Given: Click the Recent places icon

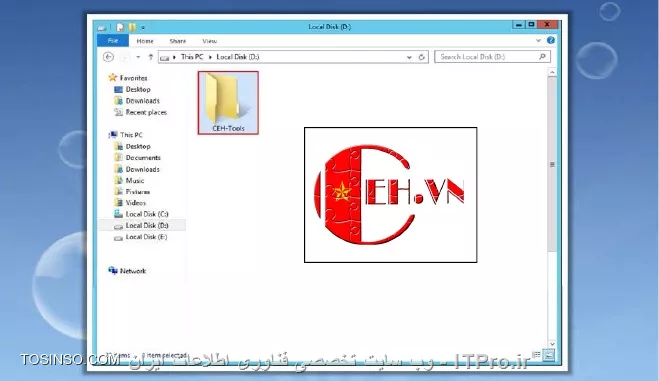Looking at the screenshot, I should click(x=119, y=112).
